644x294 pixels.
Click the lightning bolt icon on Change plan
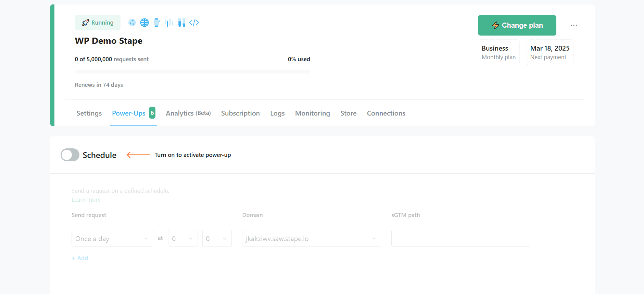[495, 25]
